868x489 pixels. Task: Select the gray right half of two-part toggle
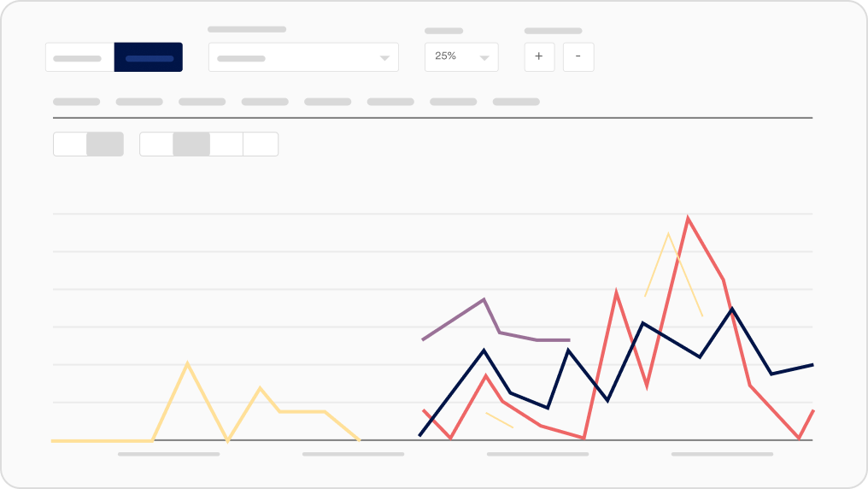click(105, 144)
